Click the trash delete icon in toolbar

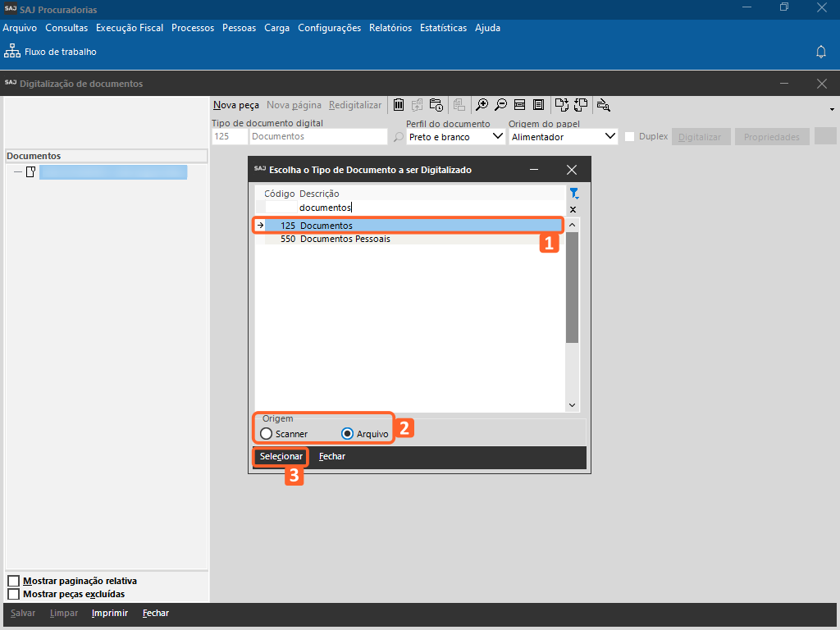coord(399,105)
